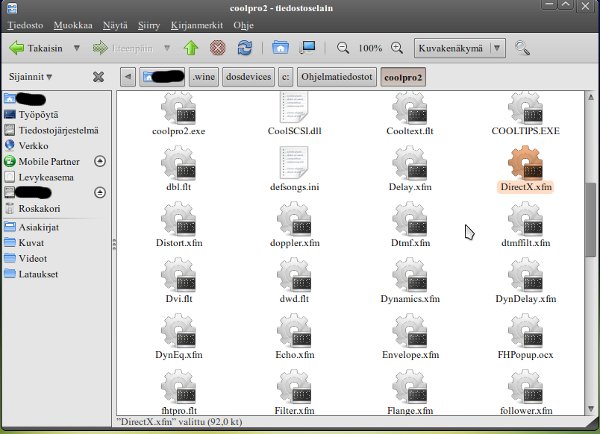The image size is (600, 434).
Task: Select the dwd.flt file icon
Action: (x=294, y=275)
